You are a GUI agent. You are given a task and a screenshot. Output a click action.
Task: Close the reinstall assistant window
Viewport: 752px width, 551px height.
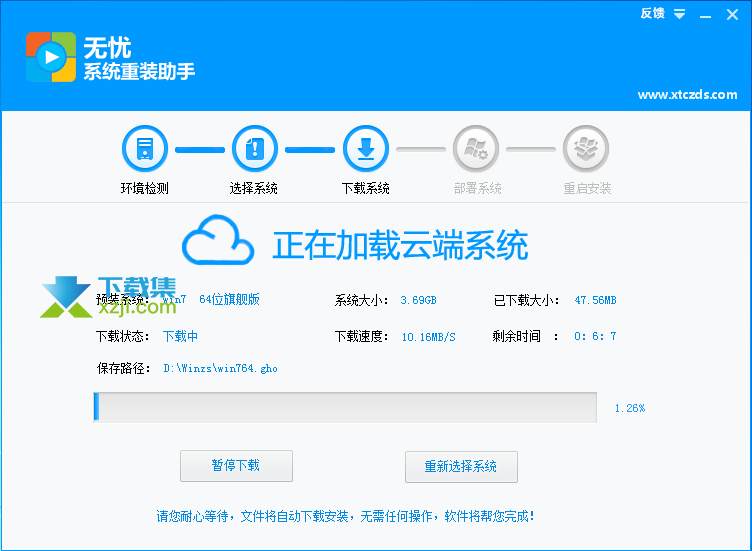coord(732,15)
